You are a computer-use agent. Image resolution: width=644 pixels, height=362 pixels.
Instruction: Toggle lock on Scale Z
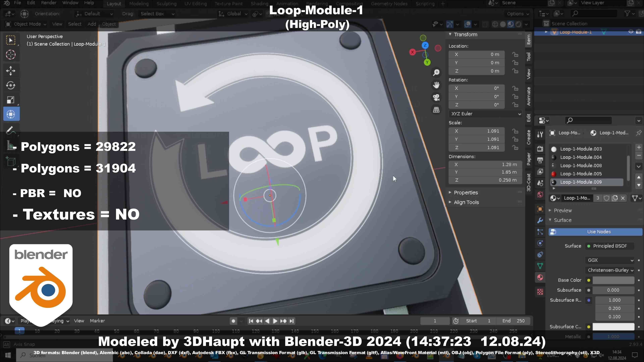pos(515,147)
